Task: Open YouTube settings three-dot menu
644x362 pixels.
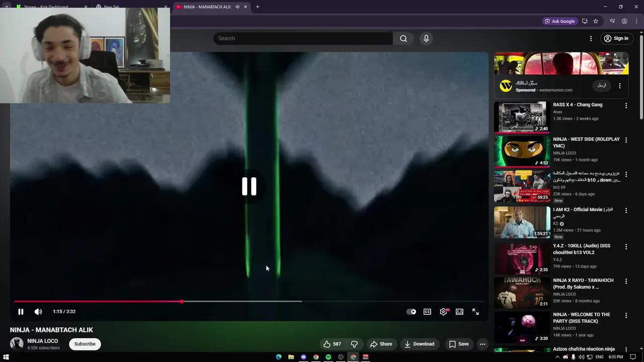Action: (x=591, y=38)
